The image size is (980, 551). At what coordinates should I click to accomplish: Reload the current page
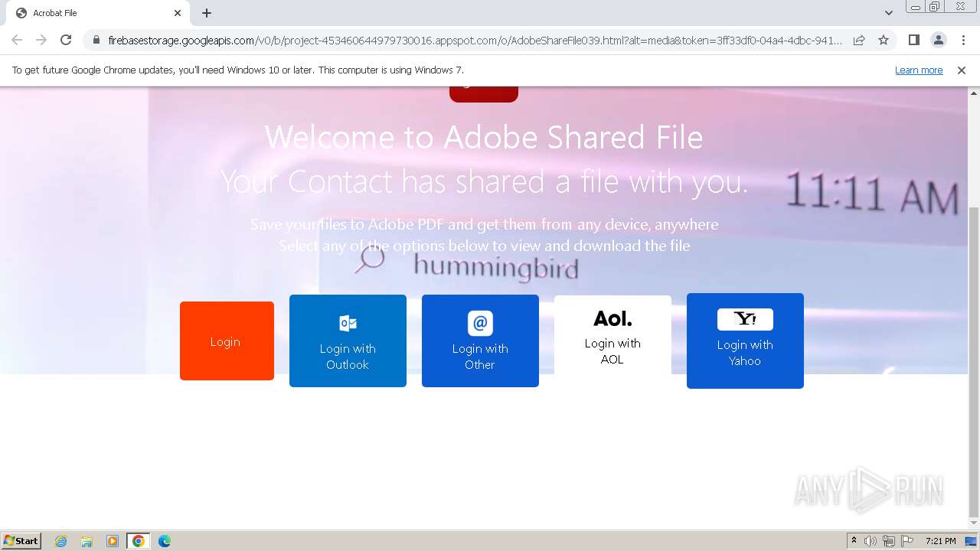(x=66, y=40)
